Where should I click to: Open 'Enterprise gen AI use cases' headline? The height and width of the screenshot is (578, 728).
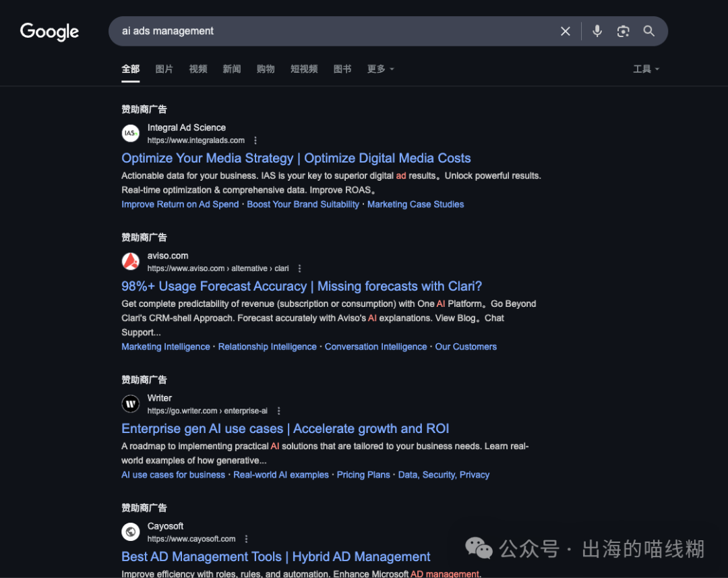(285, 428)
